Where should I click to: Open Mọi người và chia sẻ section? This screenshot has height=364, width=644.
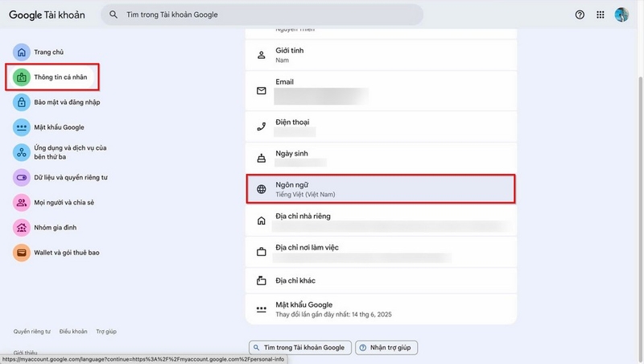tap(64, 203)
